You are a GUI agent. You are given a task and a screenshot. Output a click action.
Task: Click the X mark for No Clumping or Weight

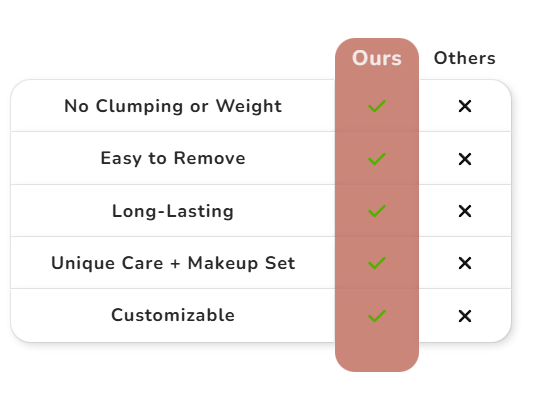[x=465, y=106]
